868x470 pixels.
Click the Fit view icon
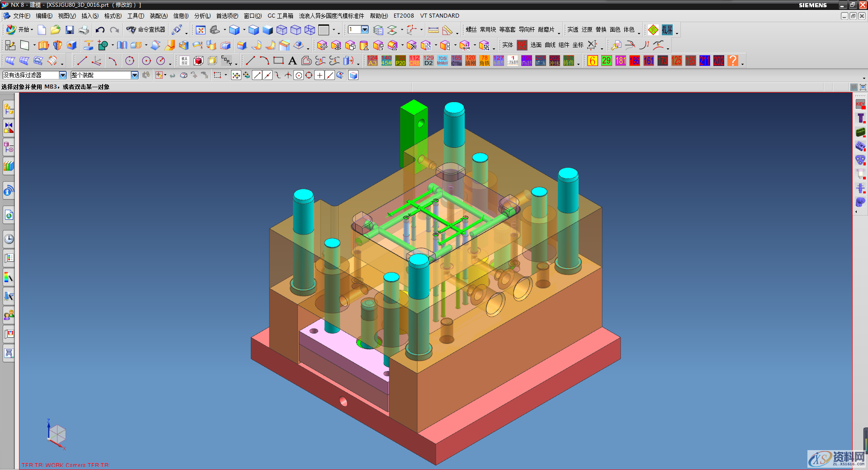[201, 30]
